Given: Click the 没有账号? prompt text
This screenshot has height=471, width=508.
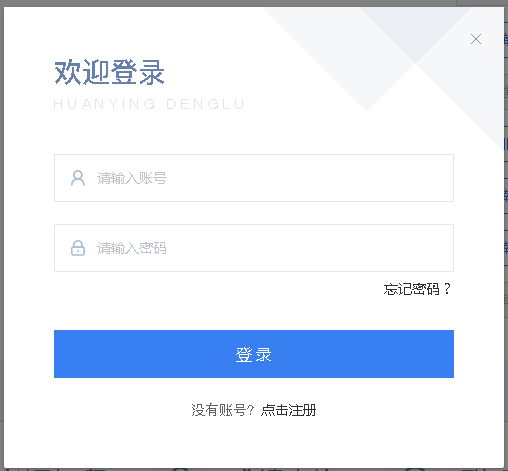Looking at the screenshot, I should pos(223,410).
